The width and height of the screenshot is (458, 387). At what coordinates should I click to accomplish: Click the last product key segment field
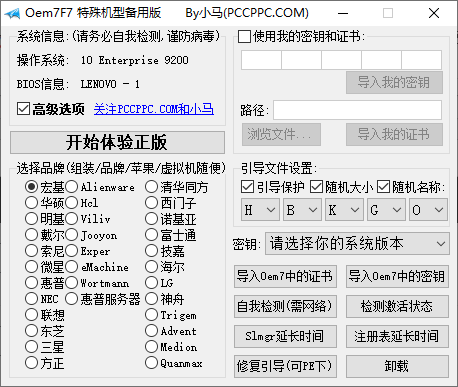(x=421, y=60)
